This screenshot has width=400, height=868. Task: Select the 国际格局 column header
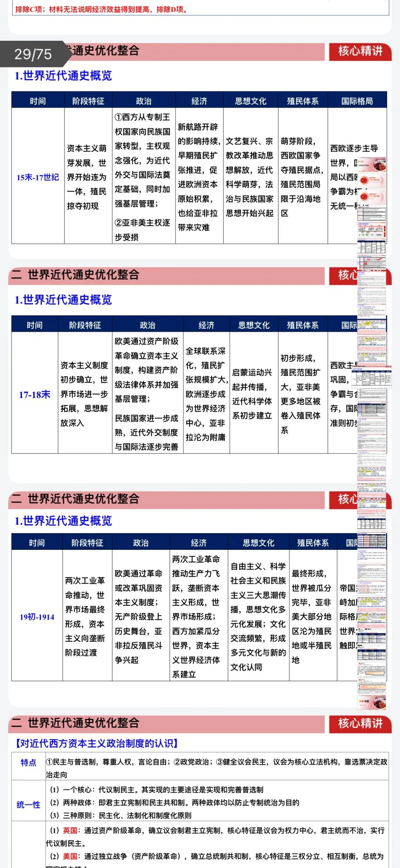[x=357, y=101]
